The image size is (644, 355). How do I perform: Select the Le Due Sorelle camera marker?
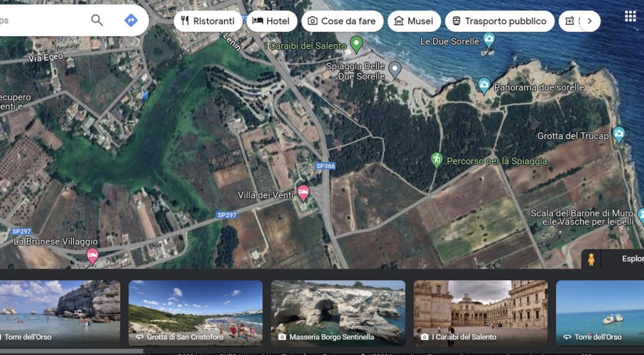pos(489,40)
